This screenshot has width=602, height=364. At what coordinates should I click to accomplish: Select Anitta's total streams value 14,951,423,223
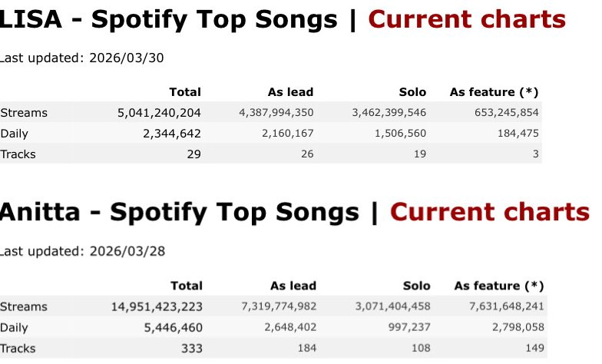pyautogui.click(x=157, y=306)
